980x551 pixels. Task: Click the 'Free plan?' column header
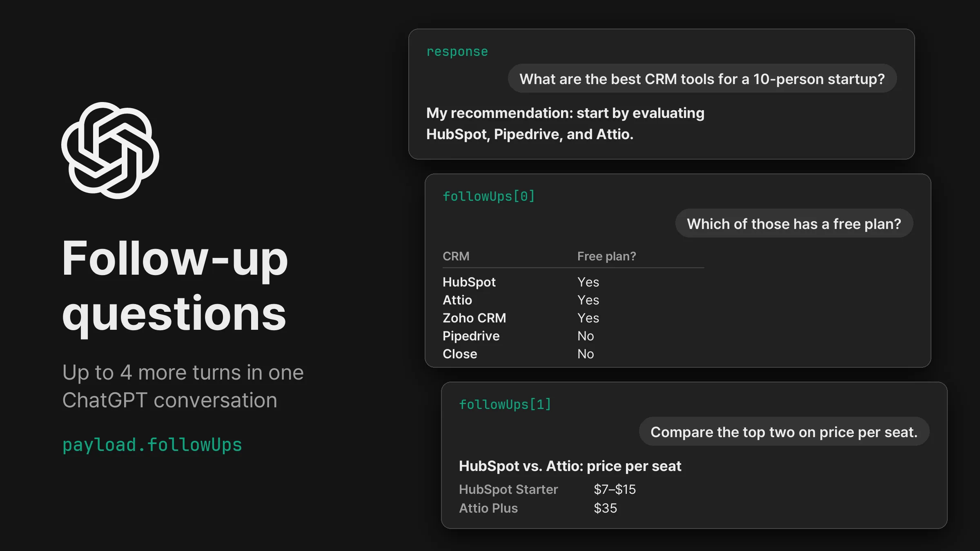point(606,256)
